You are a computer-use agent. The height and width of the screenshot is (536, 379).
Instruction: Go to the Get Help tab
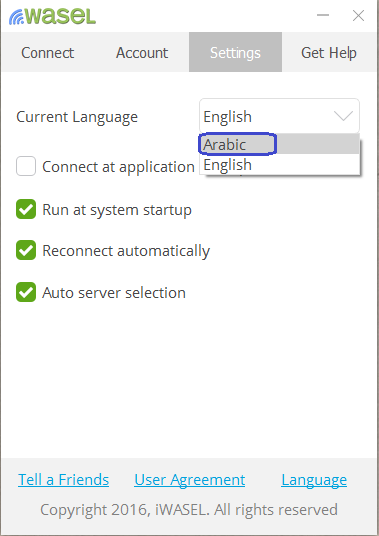(329, 53)
